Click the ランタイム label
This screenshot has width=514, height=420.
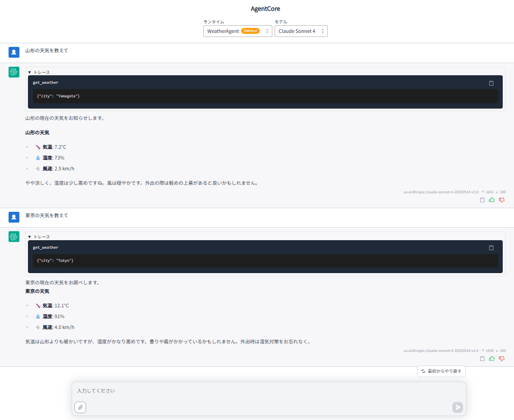coord(214,22)
